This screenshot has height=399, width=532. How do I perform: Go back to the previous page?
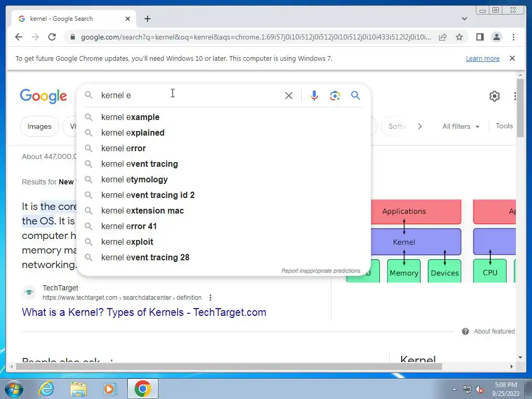coord(19,37)
